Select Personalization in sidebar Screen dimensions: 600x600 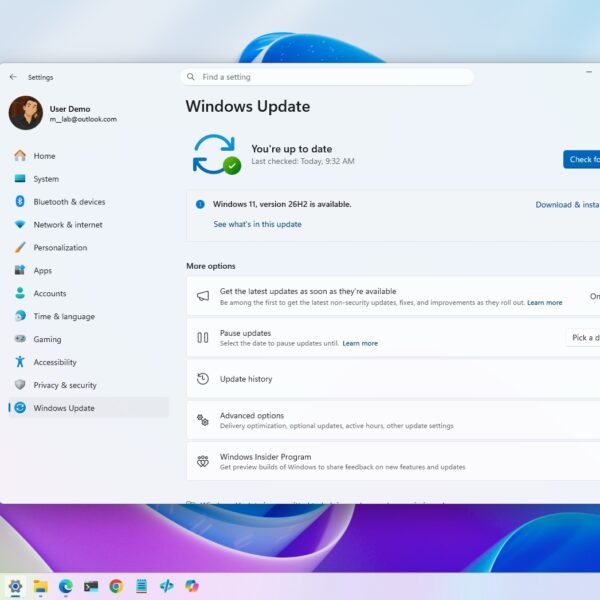tap(89, 248)
